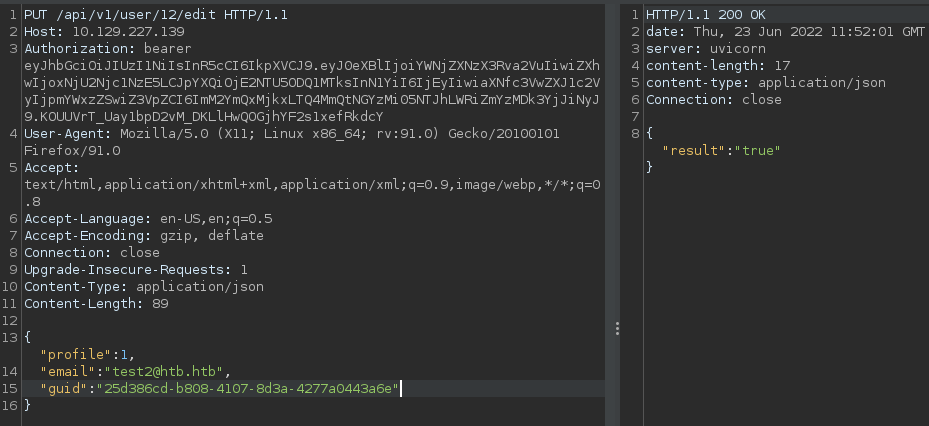The width and height of the screenshot is (929, 426).
Task: Click the date header in the response
Action: [x=785, y=31]
